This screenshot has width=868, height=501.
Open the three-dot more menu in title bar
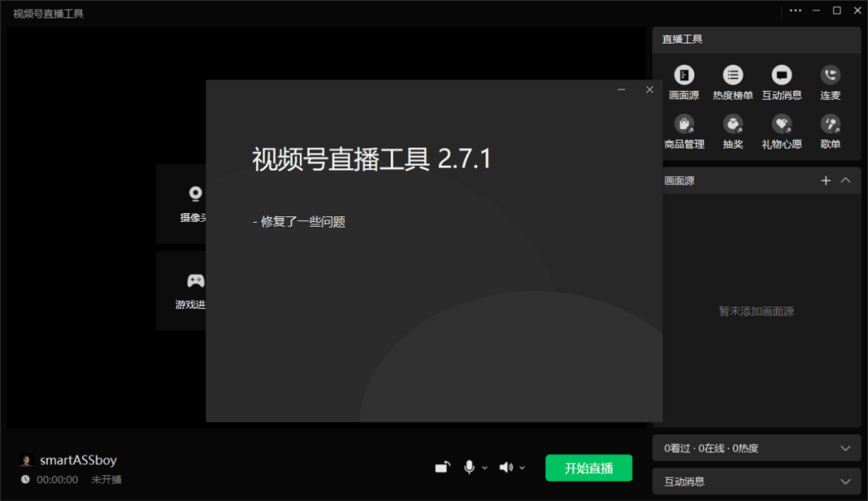point(796,10)
